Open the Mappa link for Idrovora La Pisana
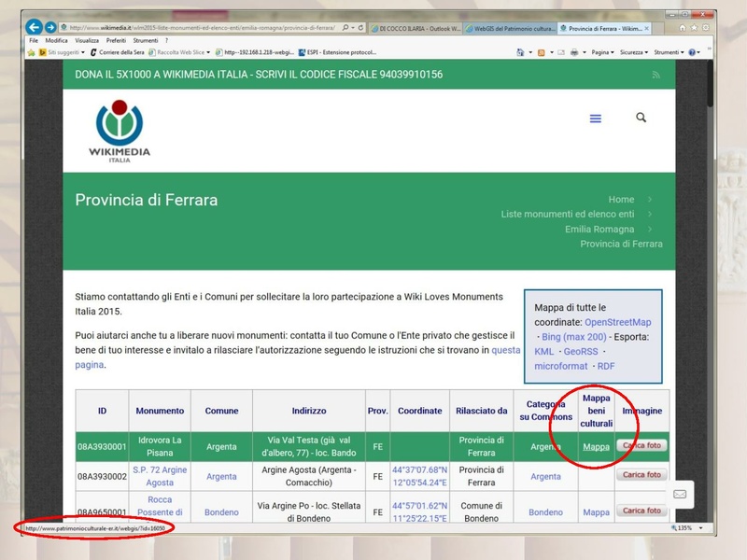 point(596,446)
